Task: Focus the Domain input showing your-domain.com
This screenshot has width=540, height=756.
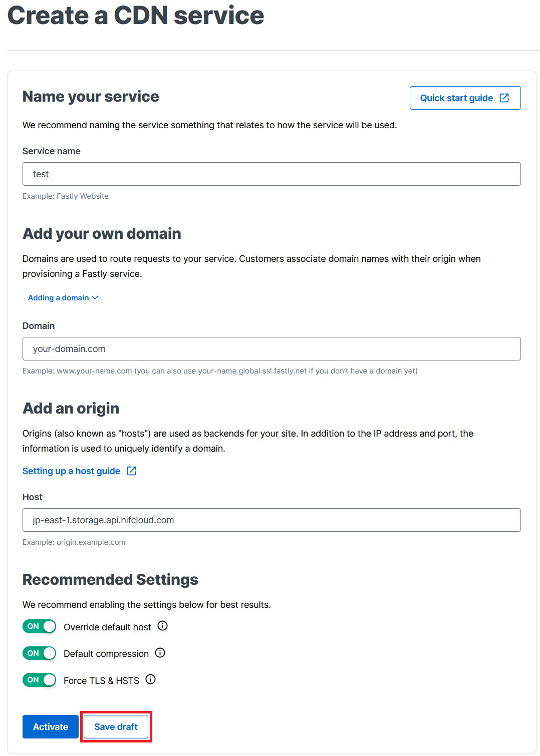Action: [271, 348]
